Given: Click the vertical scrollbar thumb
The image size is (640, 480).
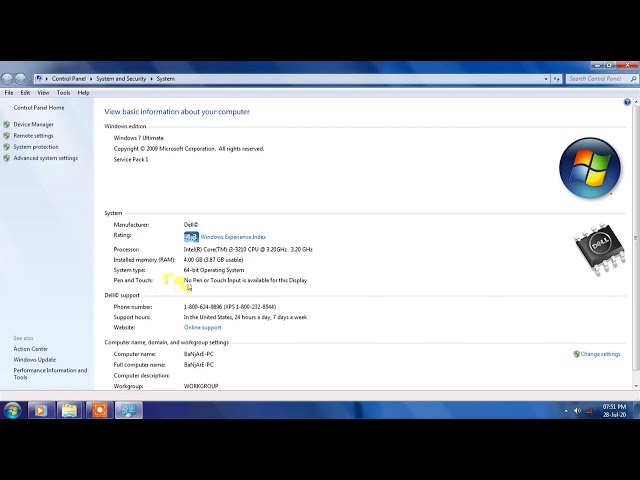Looking at the screenshot, I should click(635, 238).
